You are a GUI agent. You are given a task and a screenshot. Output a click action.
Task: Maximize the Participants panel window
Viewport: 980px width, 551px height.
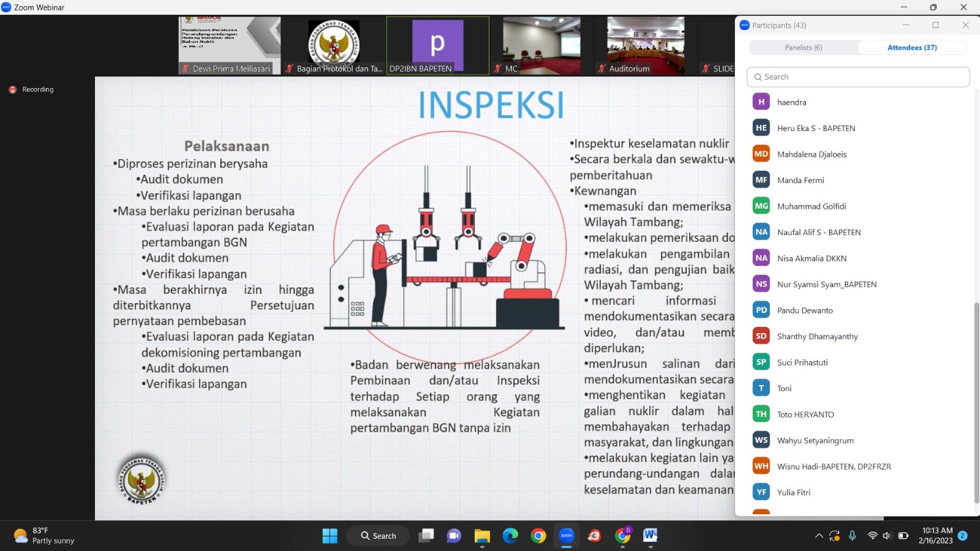pos(935,25)
